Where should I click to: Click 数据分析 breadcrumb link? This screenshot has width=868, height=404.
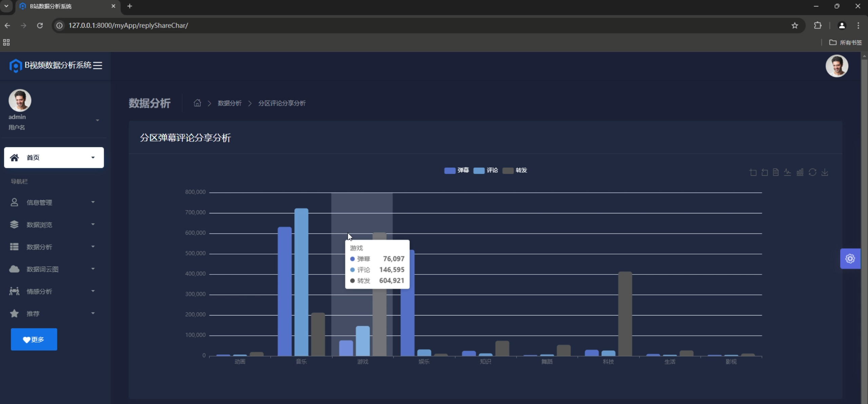(x=230, y=103)
